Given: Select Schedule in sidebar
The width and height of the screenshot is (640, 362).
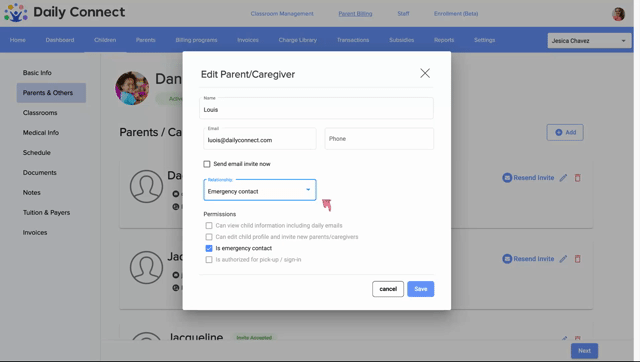Looking at the screenshot, I should pyautogui.click(x=37, y=153).
